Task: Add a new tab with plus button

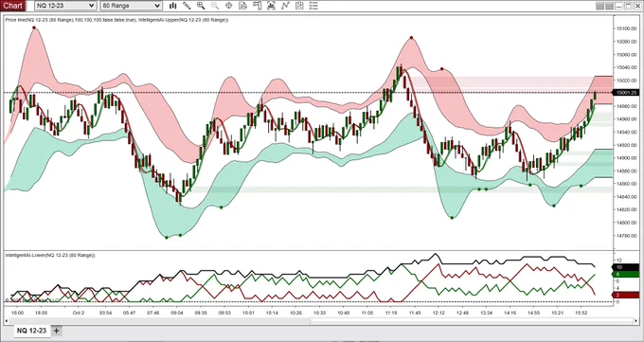Action: [56, 331]
